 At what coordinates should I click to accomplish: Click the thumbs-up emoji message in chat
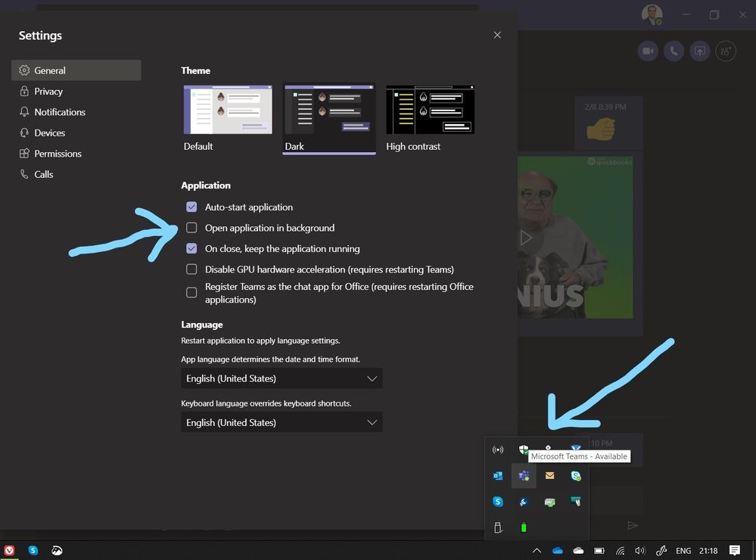pos(601,129)
